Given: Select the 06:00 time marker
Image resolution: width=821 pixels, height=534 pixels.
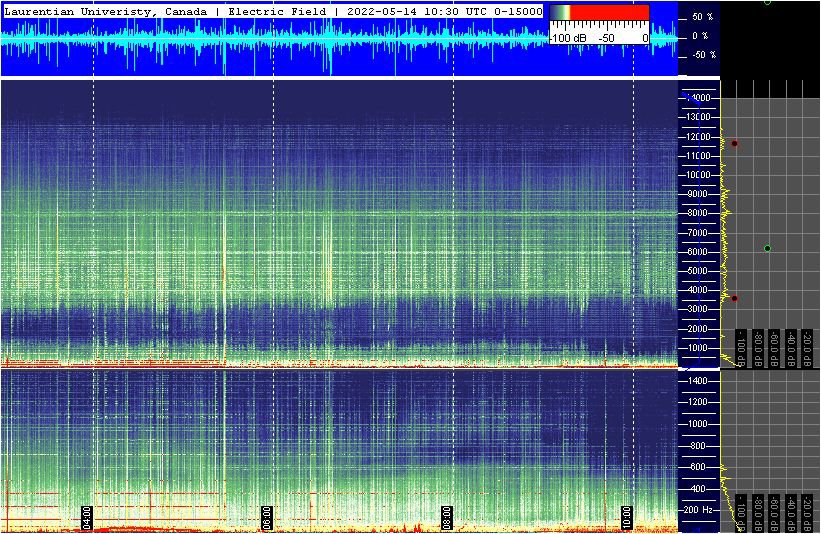Looking at the screenshot, I should 267,519.
